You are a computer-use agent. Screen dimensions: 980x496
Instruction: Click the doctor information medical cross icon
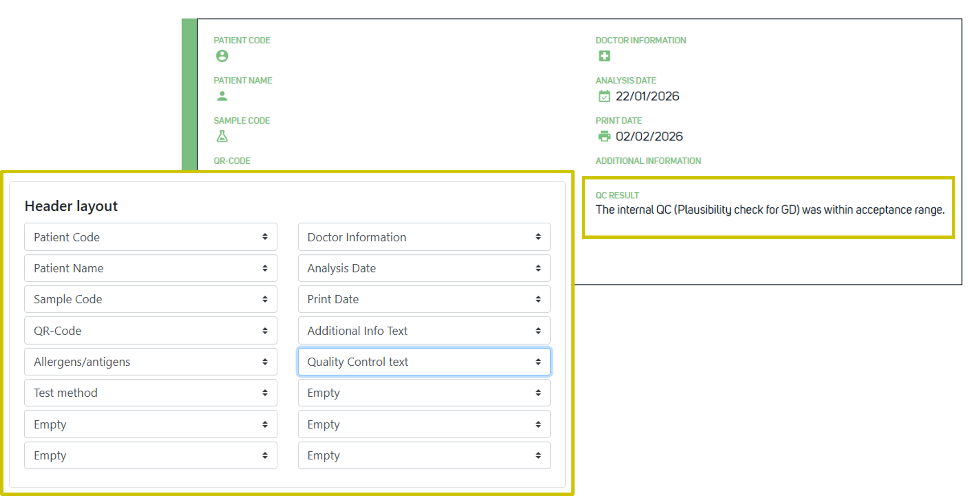coord(604,56)
